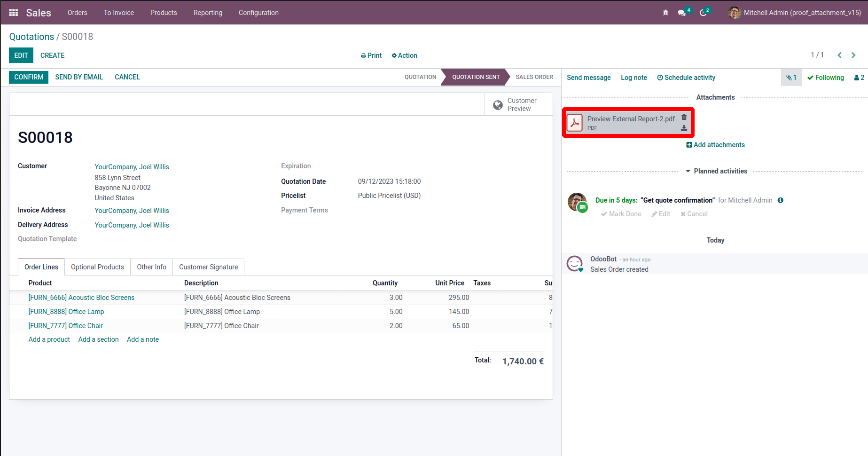Viewport: 868px width, 456px height.
Task: Click the PDF file icon thumbnail
Action: [575, 123]
